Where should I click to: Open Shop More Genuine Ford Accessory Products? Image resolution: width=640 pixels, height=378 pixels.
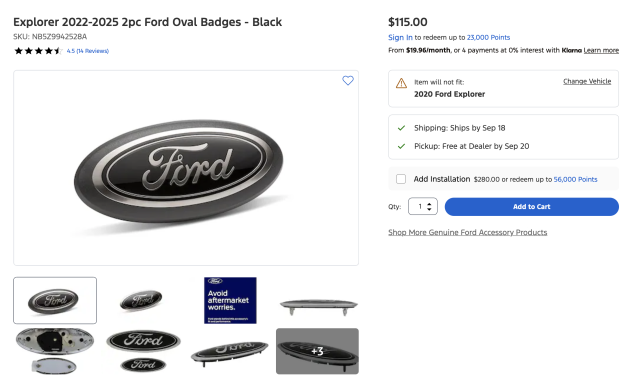click(467, 232)
